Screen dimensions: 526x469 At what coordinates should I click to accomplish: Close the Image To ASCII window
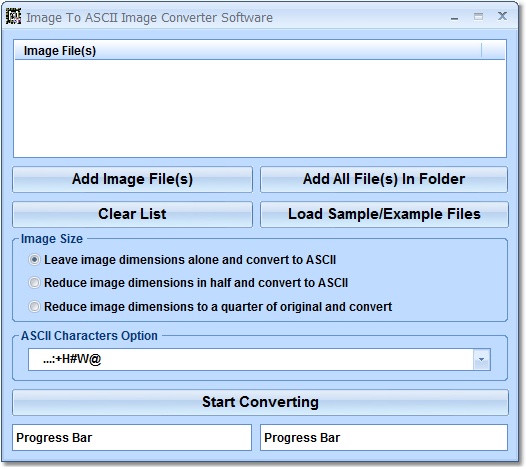point(502,16)
